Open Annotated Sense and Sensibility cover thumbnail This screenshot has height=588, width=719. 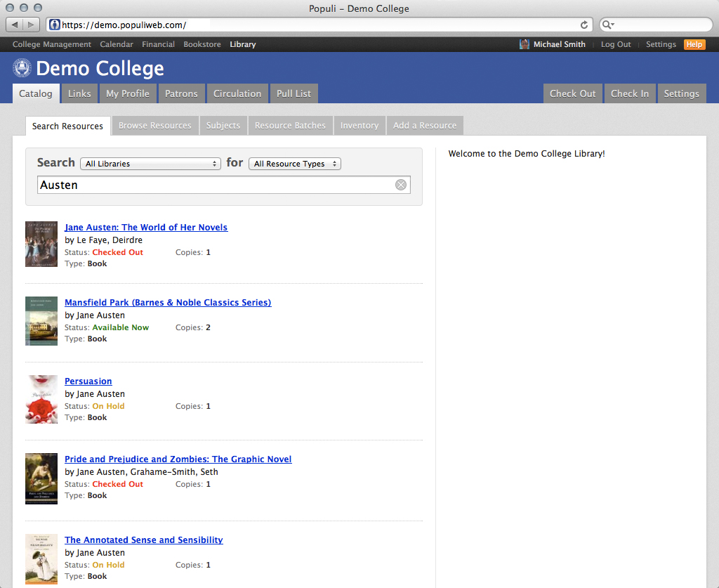(41, 559)
